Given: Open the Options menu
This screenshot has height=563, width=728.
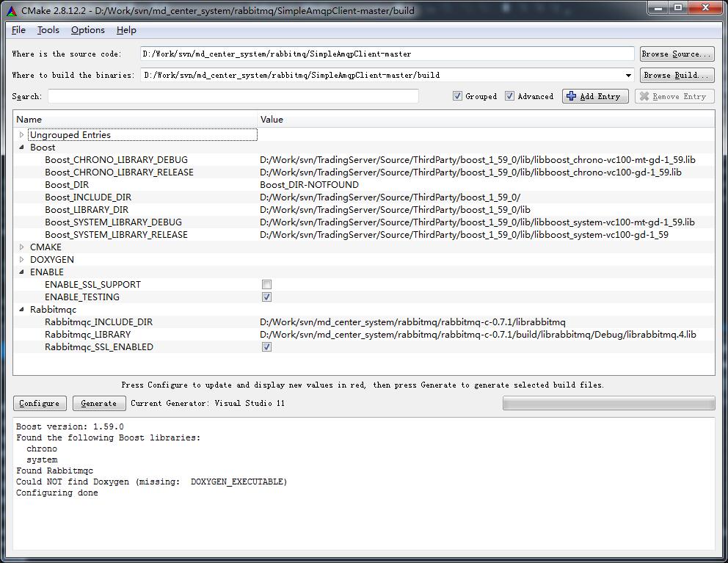Looking at the screenshot, I should (88, 30).
